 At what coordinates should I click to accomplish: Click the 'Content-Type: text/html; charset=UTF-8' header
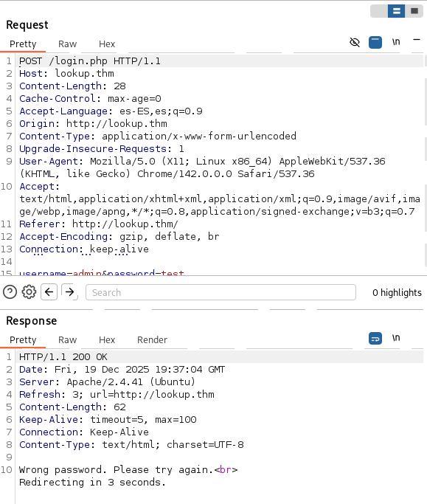pos(131,445)
